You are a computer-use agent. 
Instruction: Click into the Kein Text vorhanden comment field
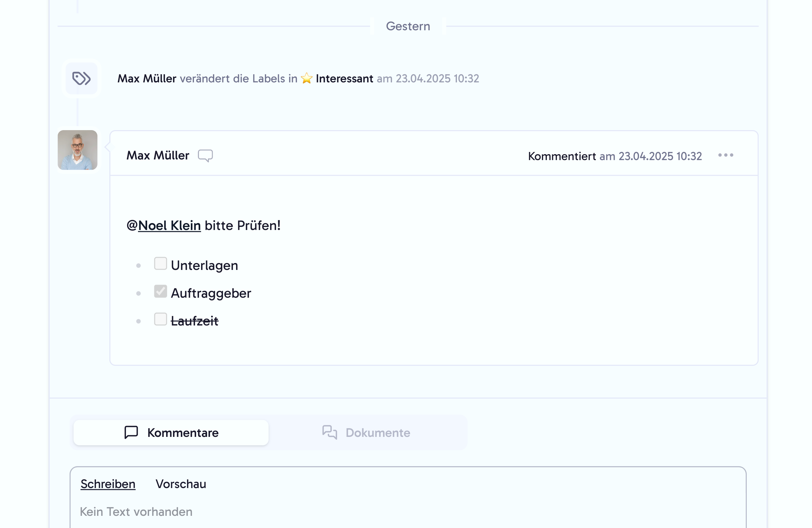pos(136,512)
